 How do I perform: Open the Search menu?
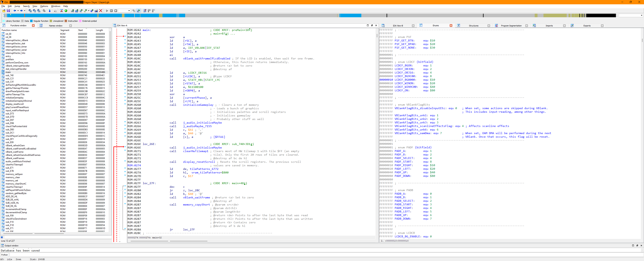tap(26, 6)
